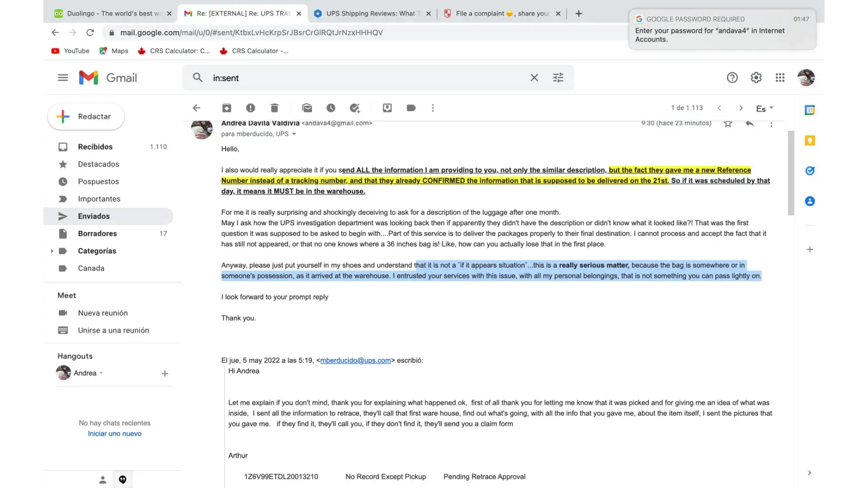Open Gmail main menu hamburger icon
Image resolution: width=868 pixels, height=488 pixels.
tap(63, 78)
